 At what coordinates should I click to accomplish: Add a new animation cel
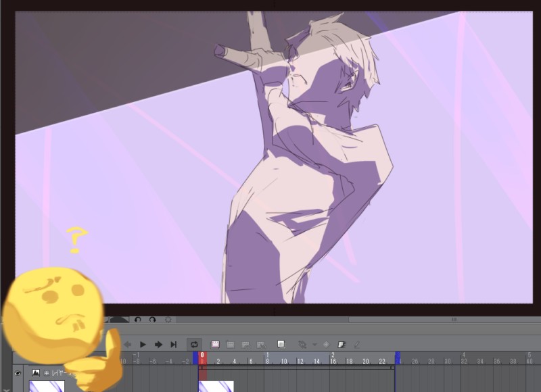point(231,345)
